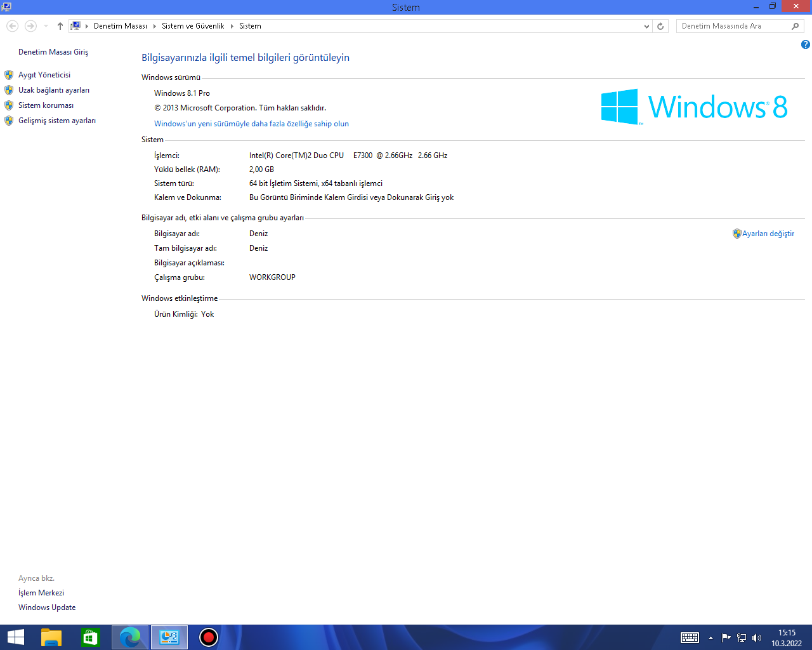
Task: Open Microsoft Edge from the taskbar
Action: [x=130, y=637]
